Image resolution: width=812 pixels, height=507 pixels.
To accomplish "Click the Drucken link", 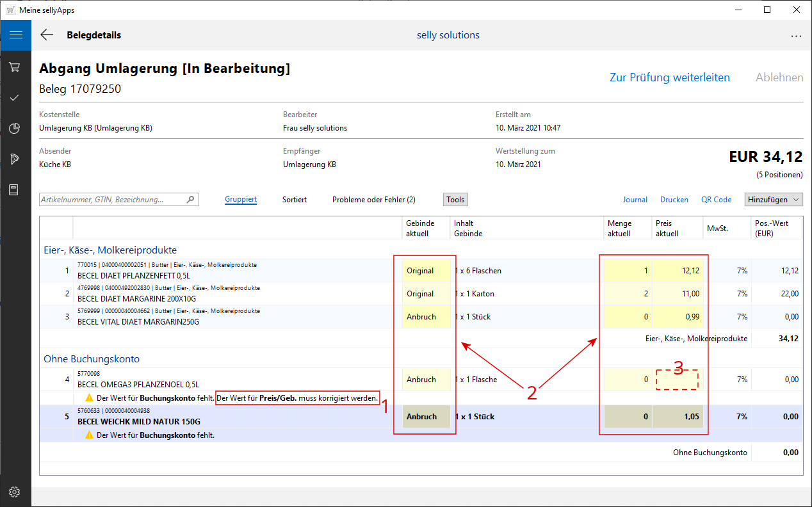I will click(x=674, y=200).
